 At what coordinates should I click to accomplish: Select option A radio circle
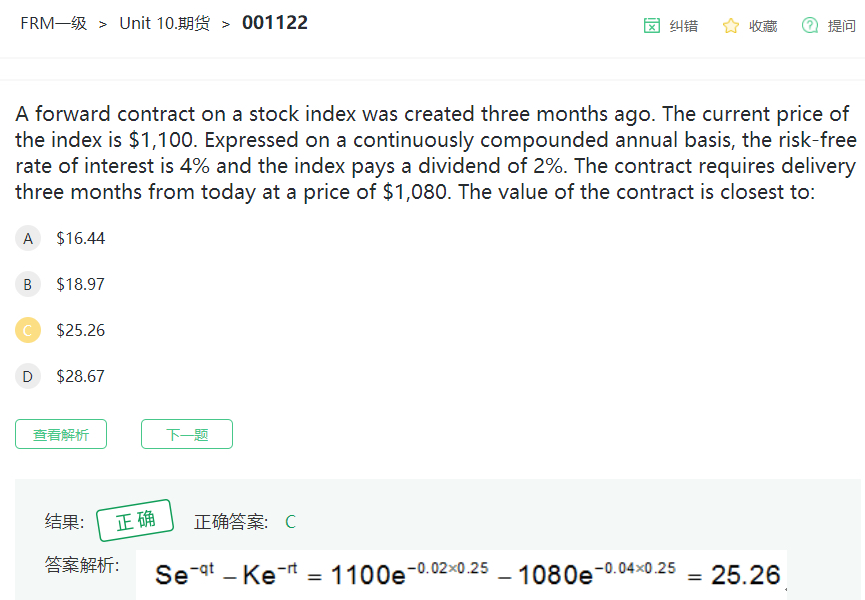(28, 238)
